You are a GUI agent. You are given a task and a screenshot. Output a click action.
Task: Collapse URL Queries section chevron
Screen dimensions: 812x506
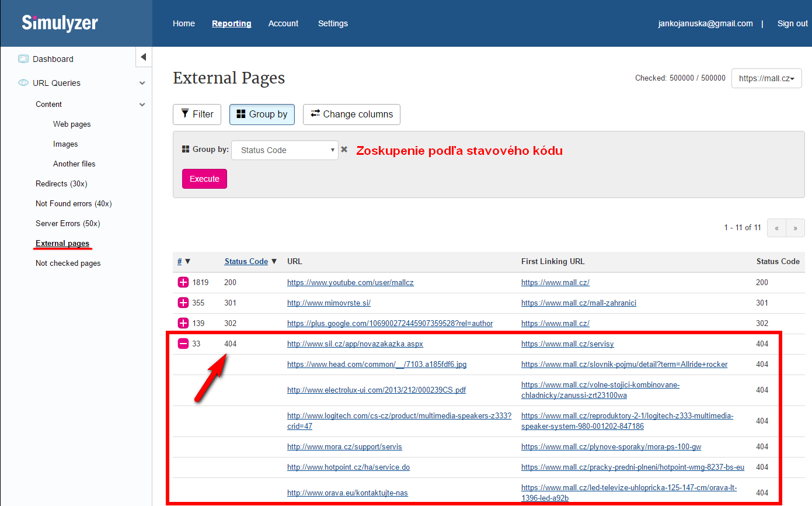click(x=142, y=83)
